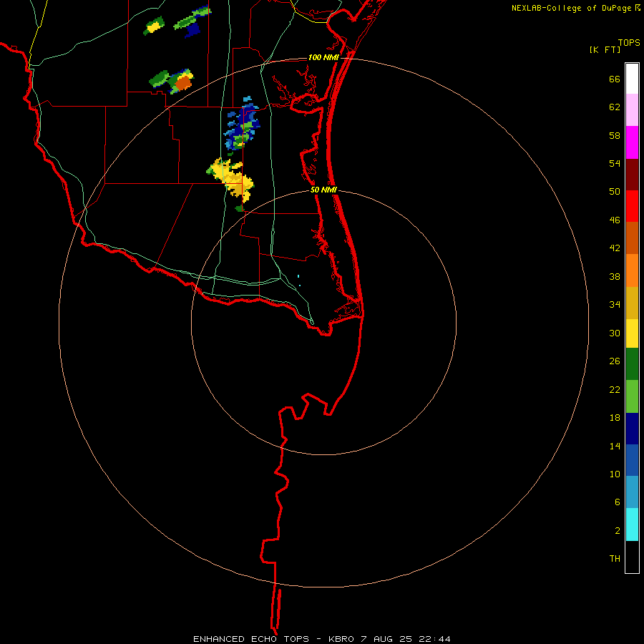Click the legend value "66"
This screenshot has height=644, width=644.
pos(615,79)
